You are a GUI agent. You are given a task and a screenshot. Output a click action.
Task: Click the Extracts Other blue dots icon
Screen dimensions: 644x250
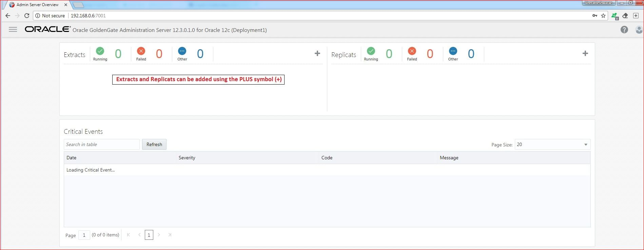tap(182, 51)
